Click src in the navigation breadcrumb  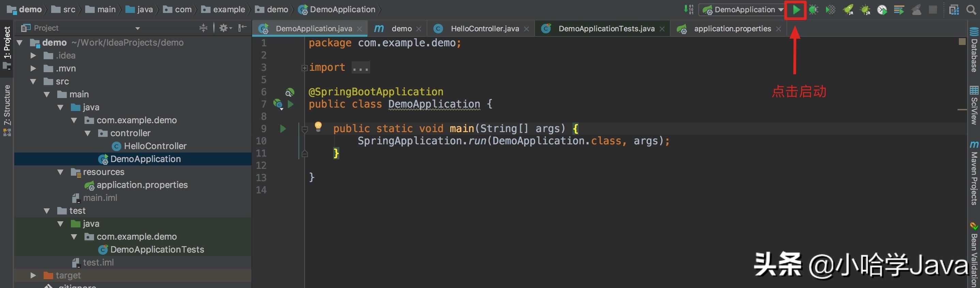pyautogui.click(x=63, y=10)
